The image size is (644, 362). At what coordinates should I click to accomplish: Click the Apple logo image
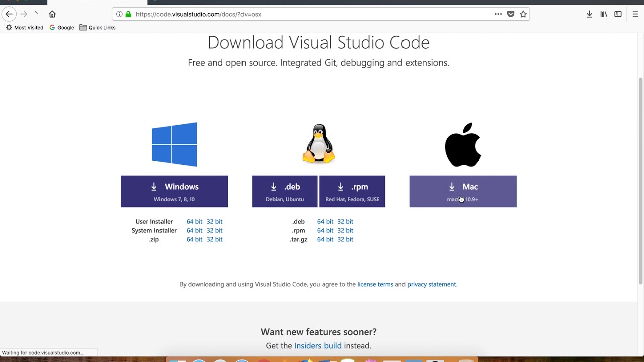click(463, 145)
